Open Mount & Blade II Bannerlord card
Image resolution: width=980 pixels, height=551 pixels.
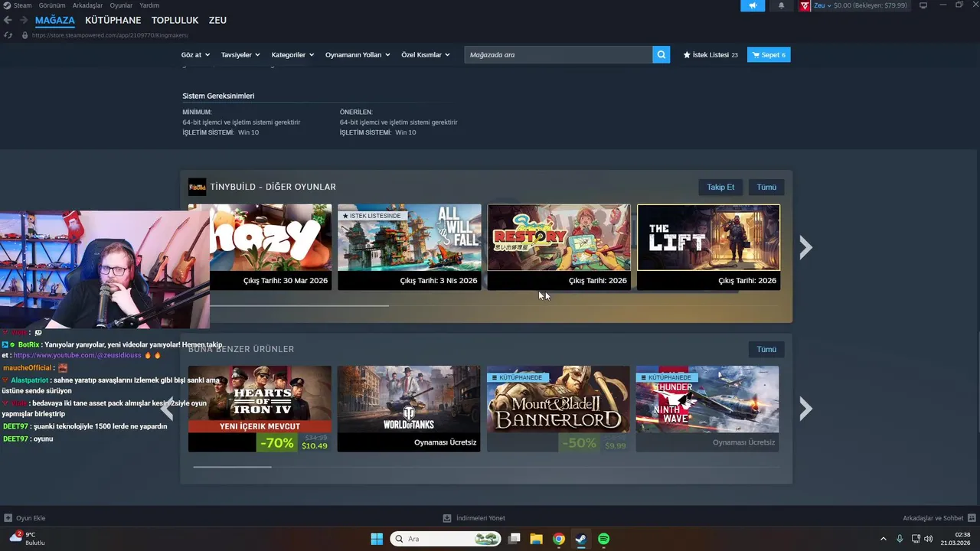pyautogui.click(x=558, y=409)
